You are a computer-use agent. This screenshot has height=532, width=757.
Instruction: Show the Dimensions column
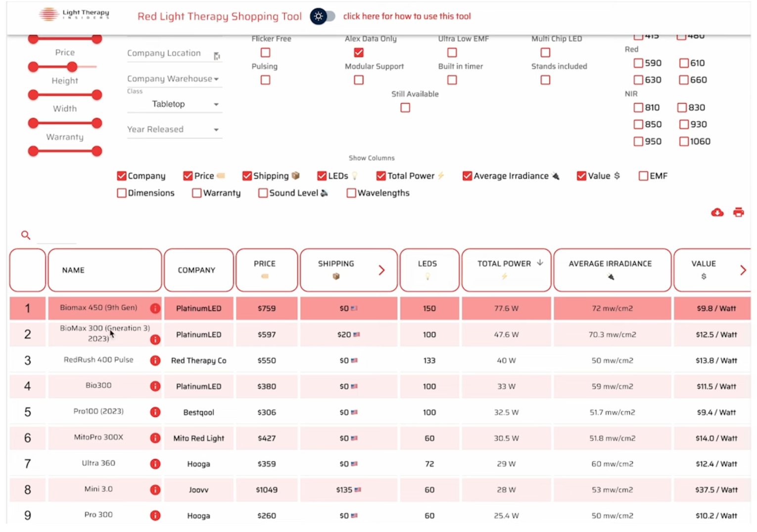pyautogui.click(x=122, y=193)
